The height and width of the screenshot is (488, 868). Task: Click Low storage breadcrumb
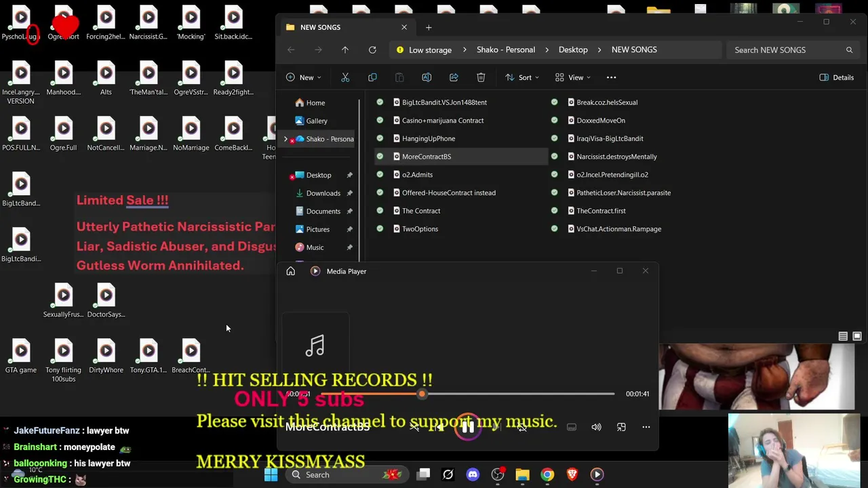pos(430,49)
